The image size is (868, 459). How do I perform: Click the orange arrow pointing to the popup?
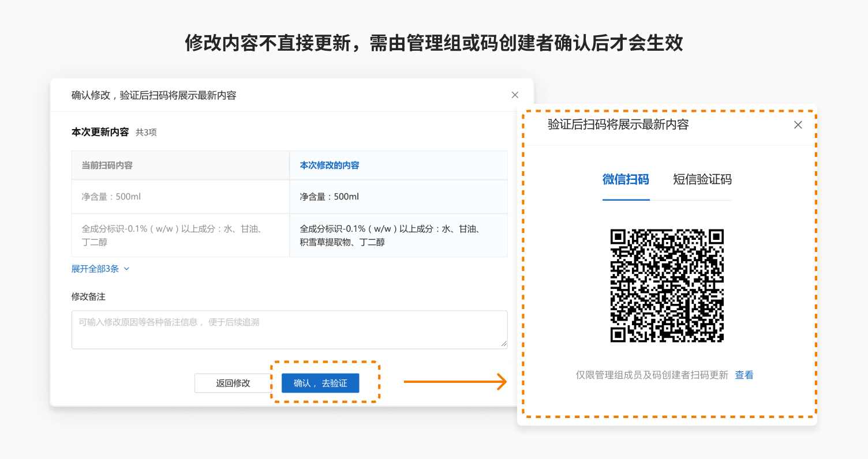point(455,382)
